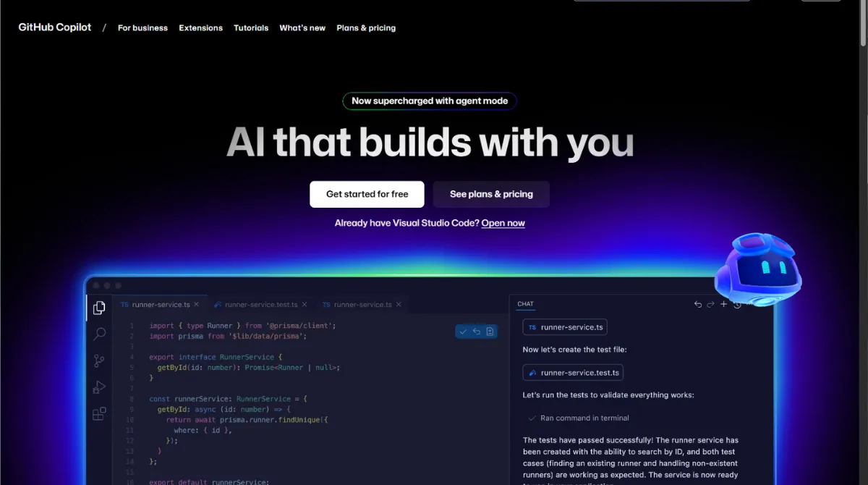868x485 pixels.
Task: Start a new chat with plus icon
Action: (723, 304)
